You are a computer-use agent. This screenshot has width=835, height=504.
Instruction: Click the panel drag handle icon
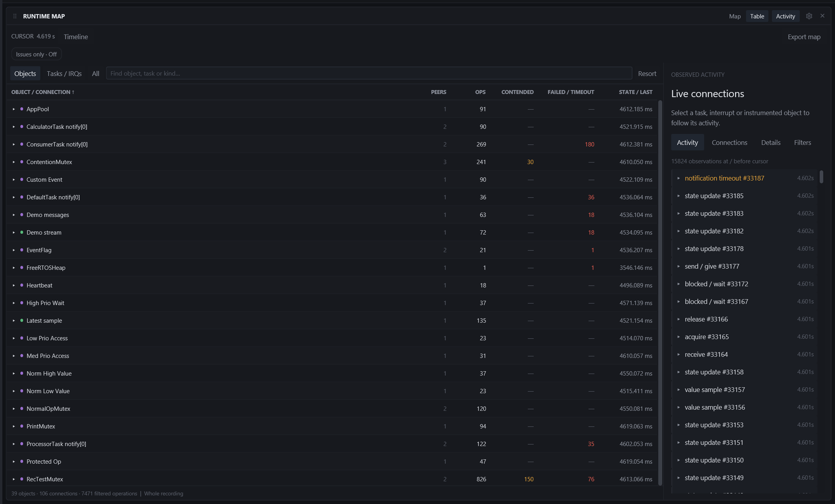coord(15,16)
